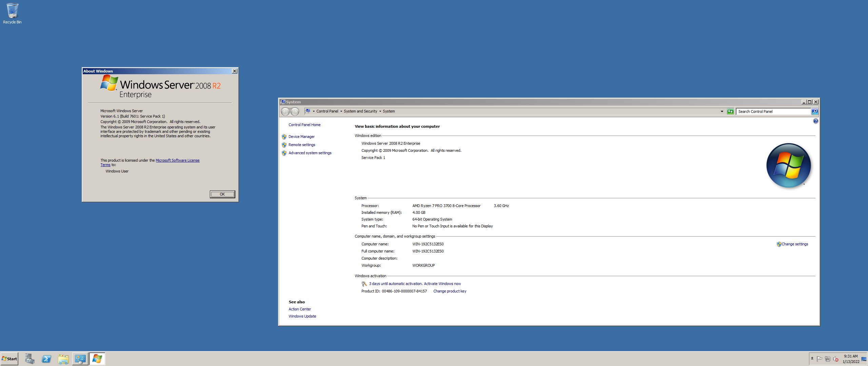Open the Recycle Bin desktop icon
This screenshot has width=868, height=366.
pyautogui.click(x=12, y=14)
